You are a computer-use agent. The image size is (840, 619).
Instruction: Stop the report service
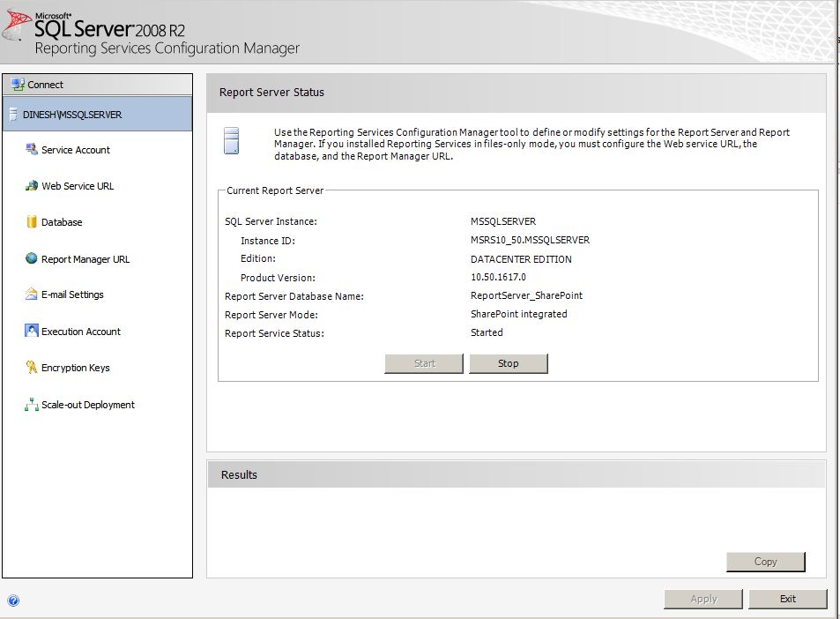(509, 363)
